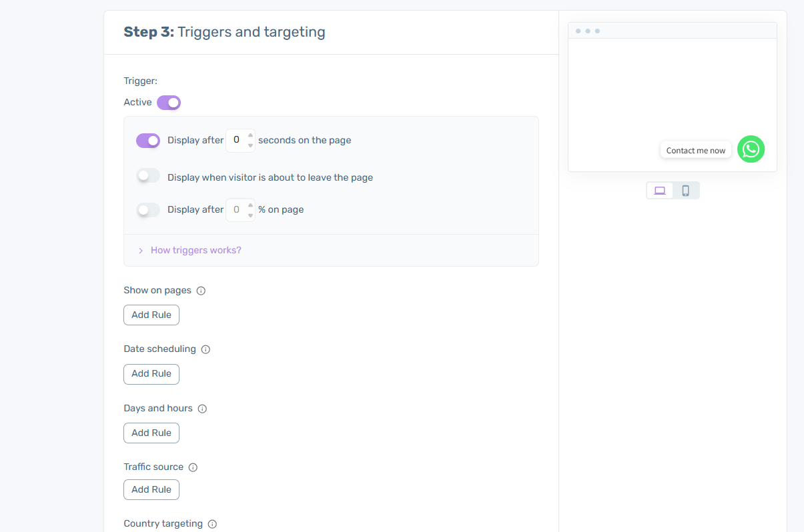The width and height of the screenshot is (804, 532).
Task: Click info icon next to Show on pages
Action: tap(201, 291)
